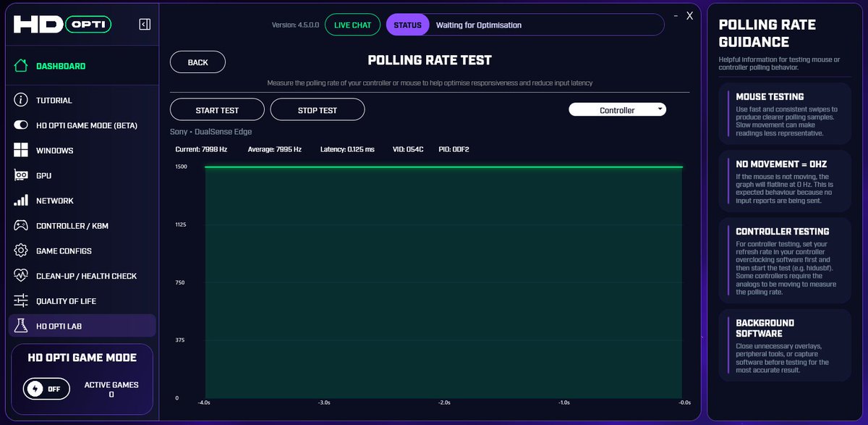The height and width of the screenshot is (425, 868).
Task: Click the purple STATUS pill button
Action: [x=407, y=24]
